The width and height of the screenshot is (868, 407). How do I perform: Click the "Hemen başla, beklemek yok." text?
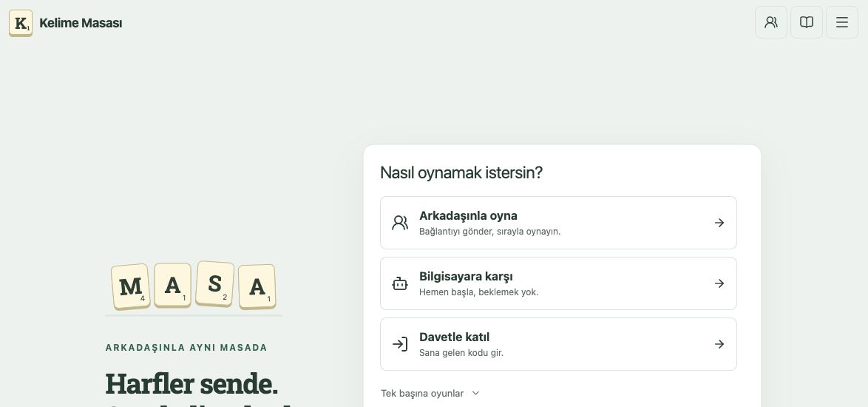pos(479,292)
